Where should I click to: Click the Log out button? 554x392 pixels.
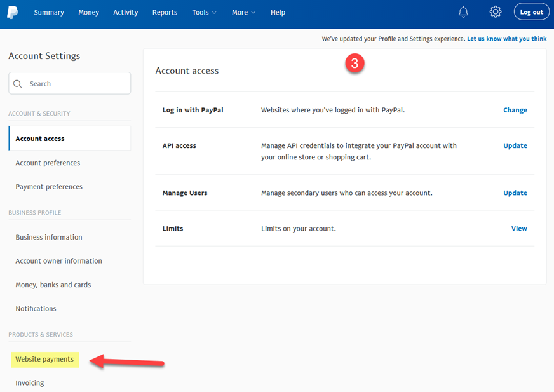pyautogui.click(x=531, y=11)
